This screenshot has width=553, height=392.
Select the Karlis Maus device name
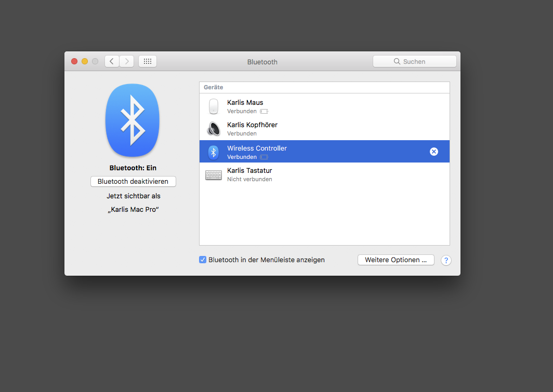pyautogui.click(x=245, y=102)
